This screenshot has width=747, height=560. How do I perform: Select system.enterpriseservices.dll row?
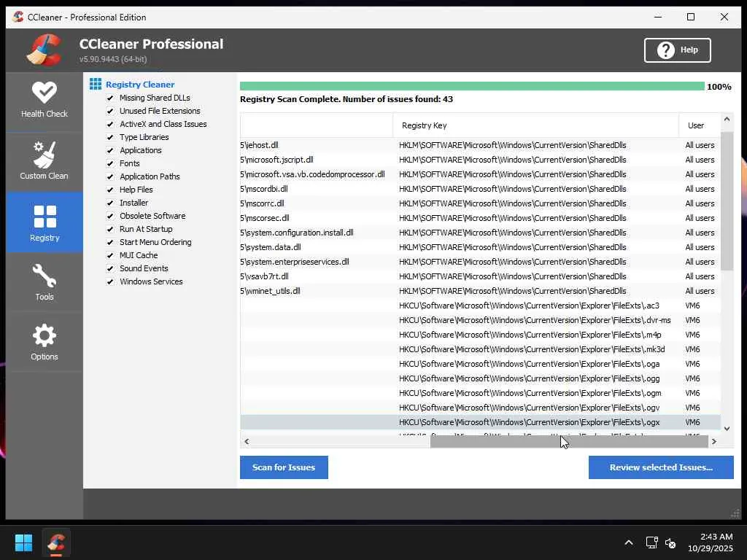pos(480,262)
